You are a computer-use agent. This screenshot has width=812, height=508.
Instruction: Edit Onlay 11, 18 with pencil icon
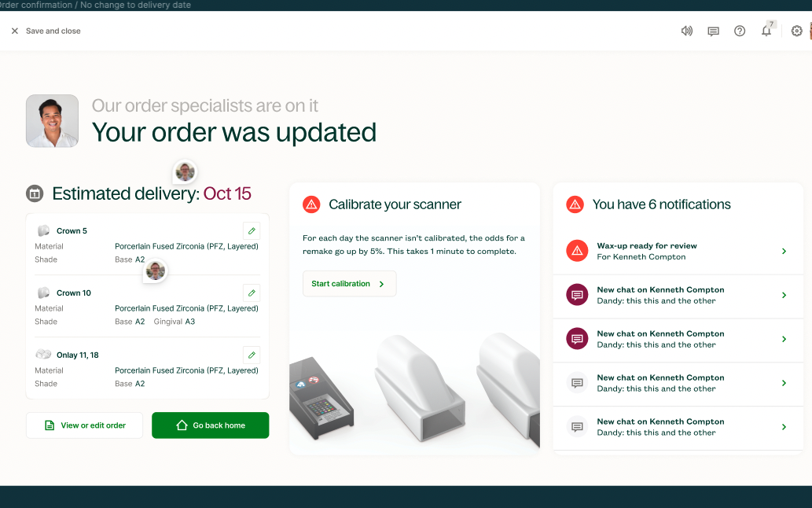tap(252, 355)
